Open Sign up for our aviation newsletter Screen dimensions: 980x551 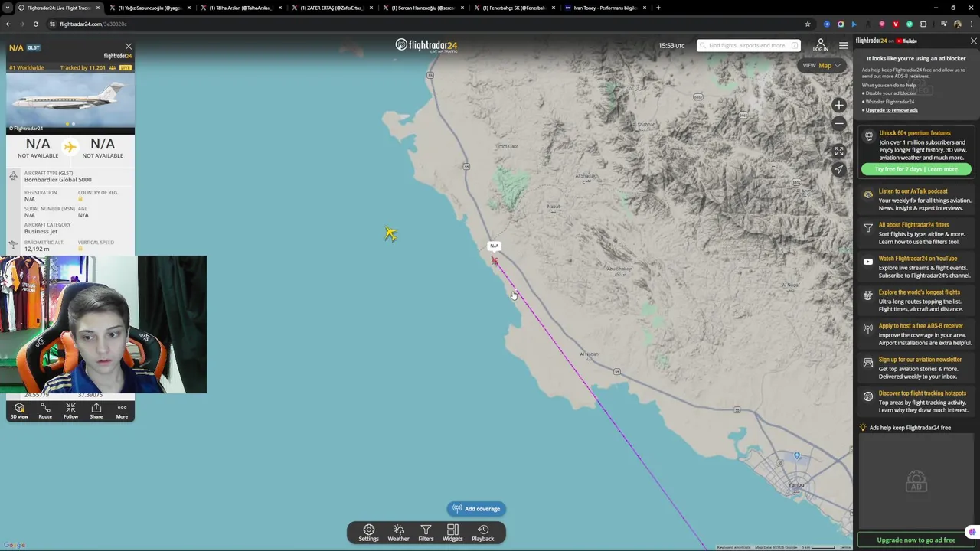pyautogui.click(x=916, y=367)
